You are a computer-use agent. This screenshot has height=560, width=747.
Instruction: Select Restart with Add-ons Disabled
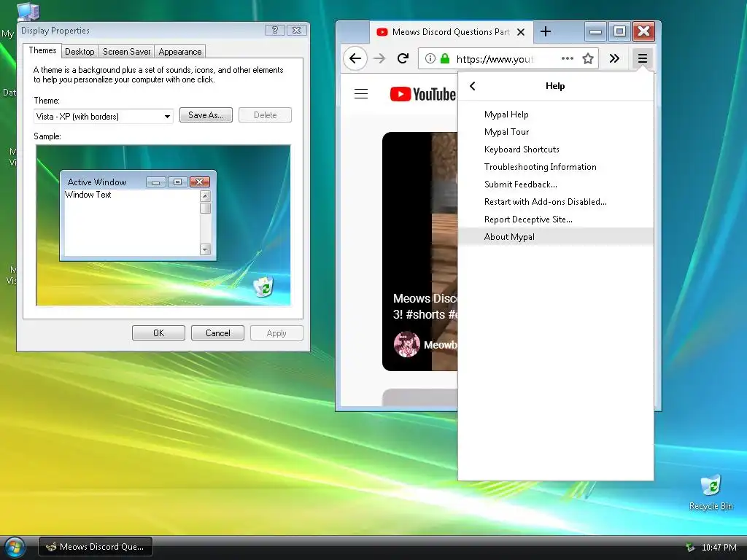555,202
